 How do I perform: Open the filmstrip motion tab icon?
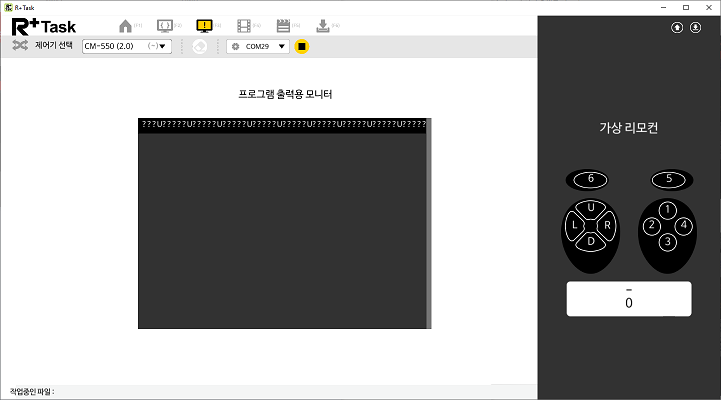(243, 25)
